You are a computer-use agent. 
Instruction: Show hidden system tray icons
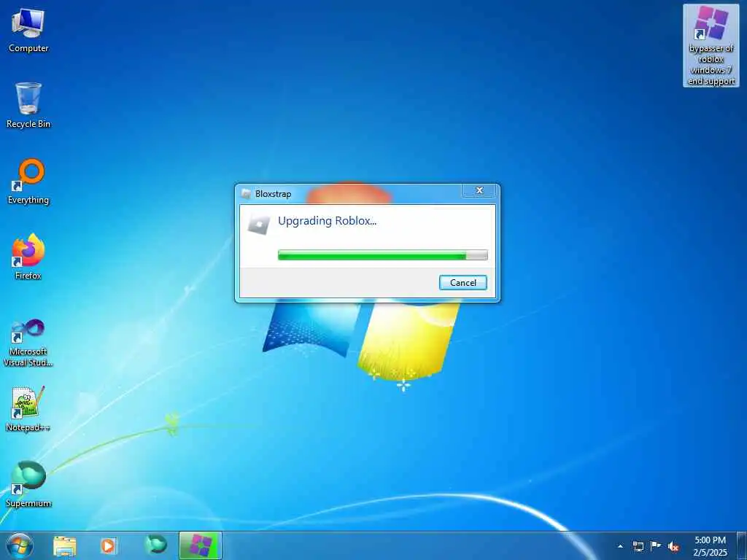620,546
